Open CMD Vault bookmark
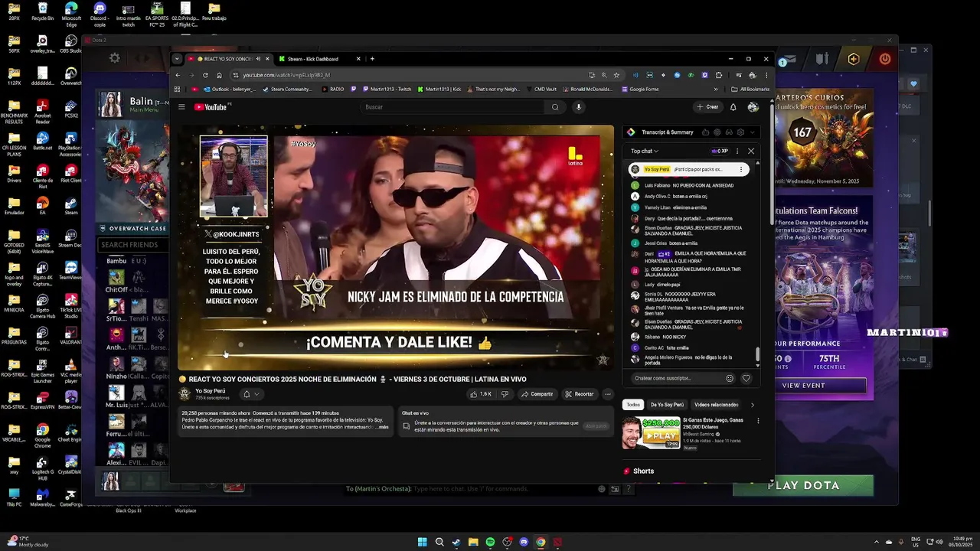Viewport: 980px width, 551px height. (541, 89)
